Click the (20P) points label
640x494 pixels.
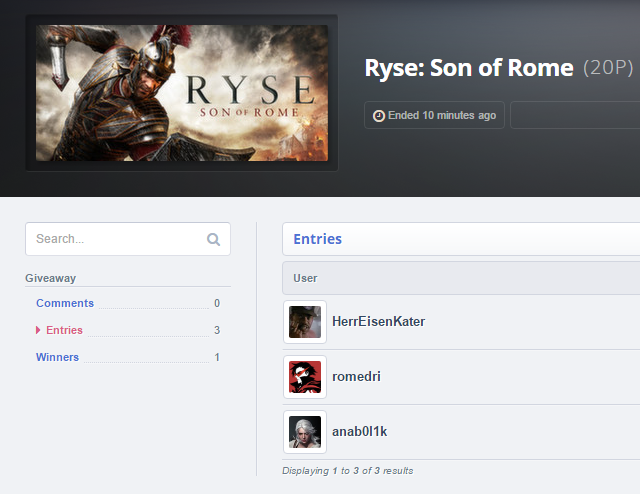[608, 68]
